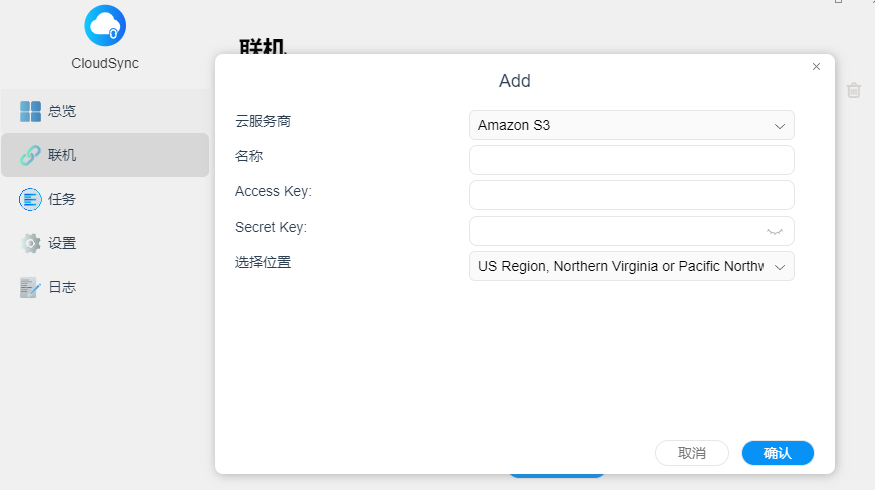Click the Add dialog title
The image size is (875, 490).
click(515, 81)
